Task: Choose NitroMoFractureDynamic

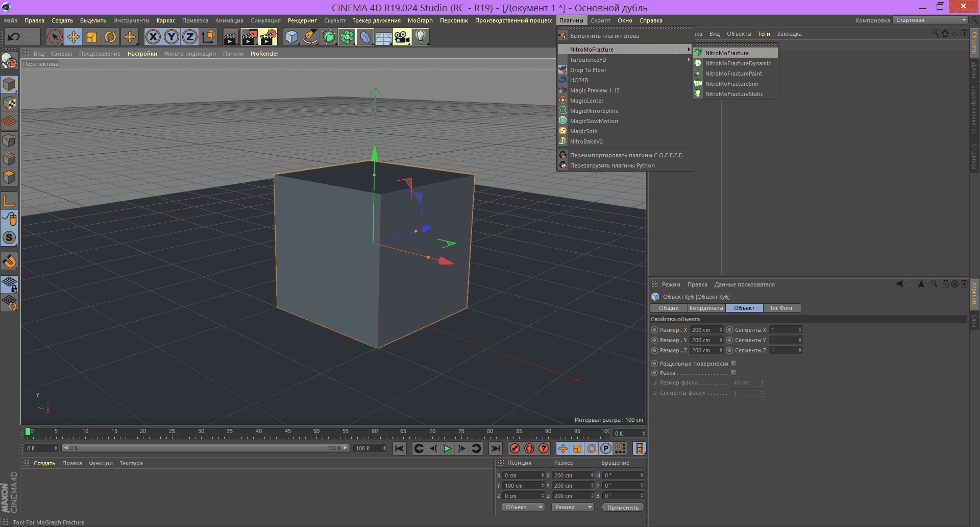Action: point(736,63)
